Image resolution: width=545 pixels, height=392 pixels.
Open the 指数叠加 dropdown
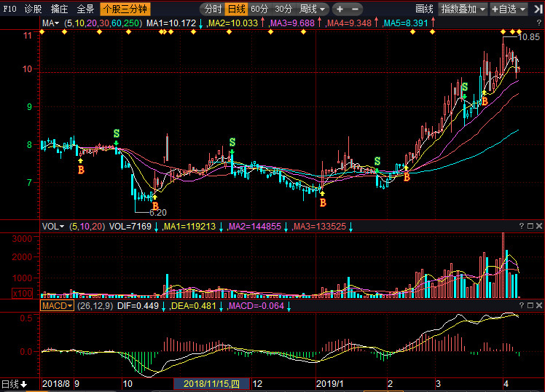click(463, 9)
